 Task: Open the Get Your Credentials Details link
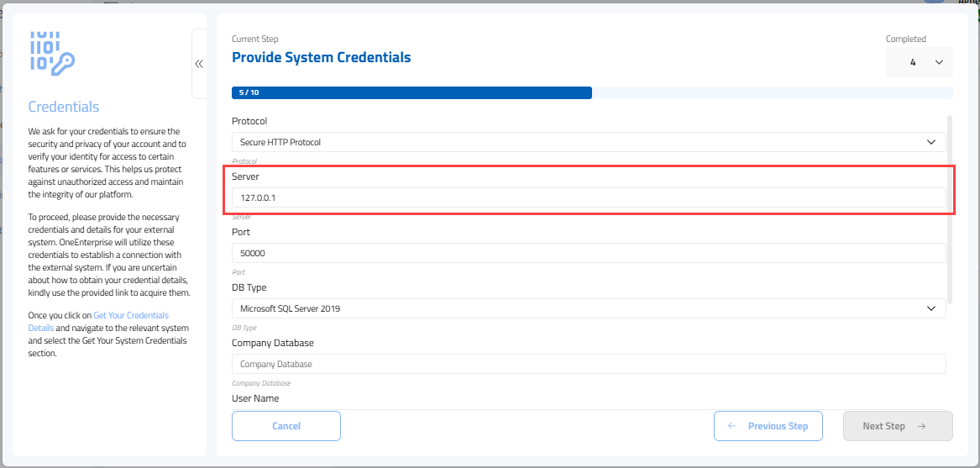click(130, 316)
